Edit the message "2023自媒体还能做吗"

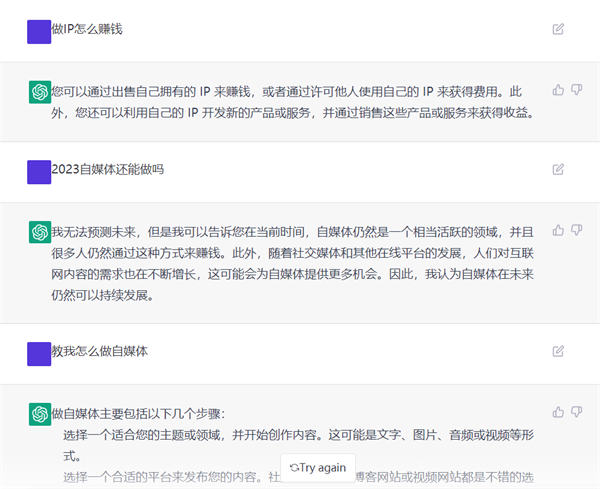pos(558,169)
